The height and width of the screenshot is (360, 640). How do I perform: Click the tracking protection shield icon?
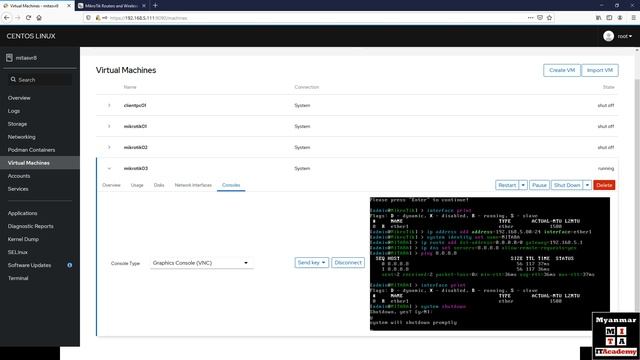(x=88, y=18)
